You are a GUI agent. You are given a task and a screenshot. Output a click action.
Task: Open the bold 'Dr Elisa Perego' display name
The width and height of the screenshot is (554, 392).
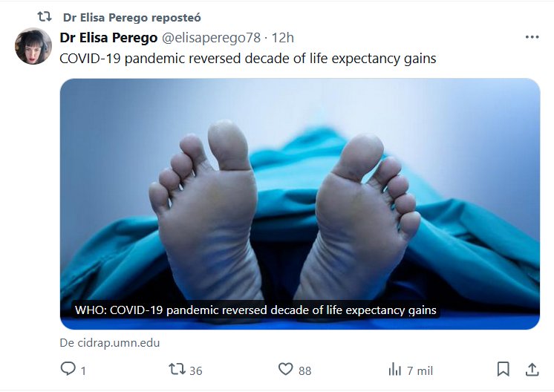click(x=108, y=38)
